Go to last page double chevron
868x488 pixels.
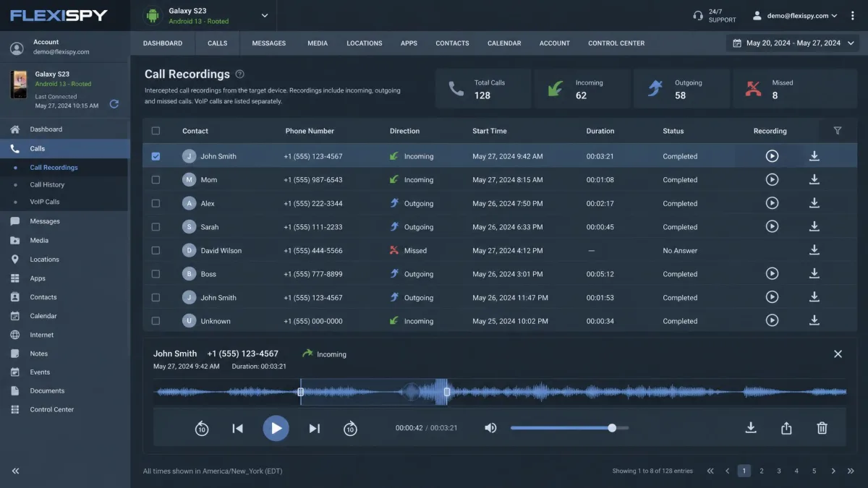pos(851,471)
